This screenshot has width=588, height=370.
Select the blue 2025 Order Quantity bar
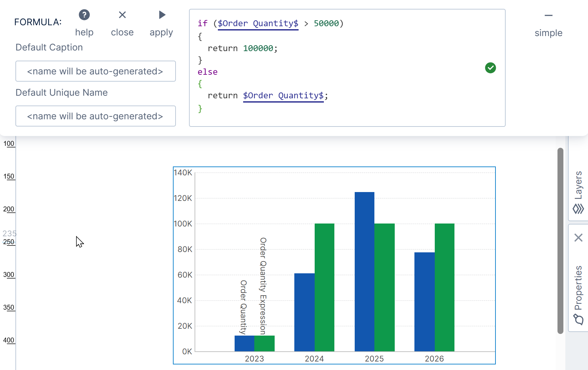coord(364,271)
